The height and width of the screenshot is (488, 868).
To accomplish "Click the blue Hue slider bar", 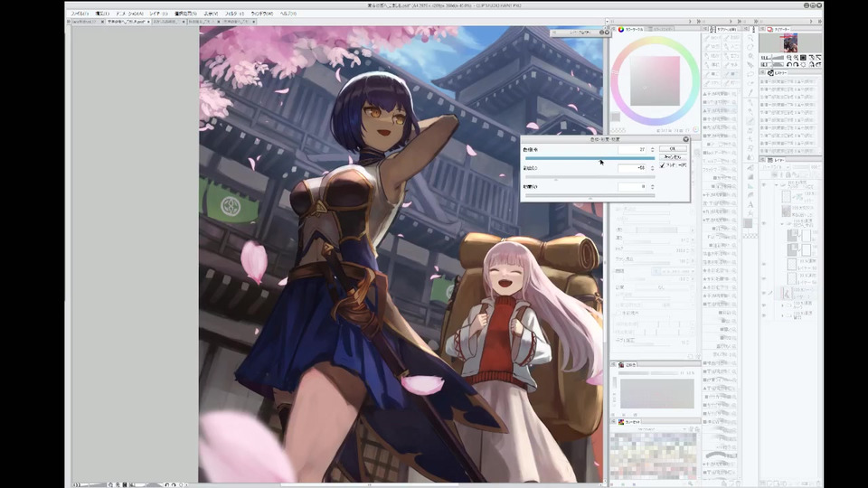I will pos(590,158).
